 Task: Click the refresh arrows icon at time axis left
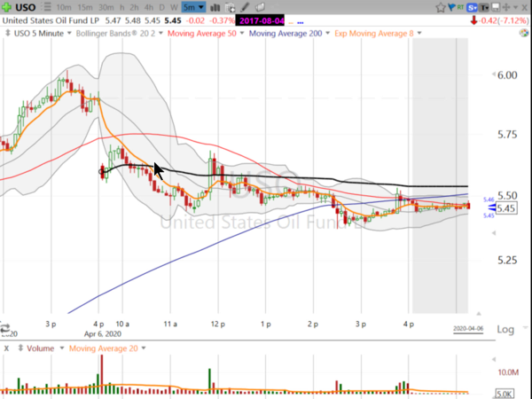[x=5, y=328]
